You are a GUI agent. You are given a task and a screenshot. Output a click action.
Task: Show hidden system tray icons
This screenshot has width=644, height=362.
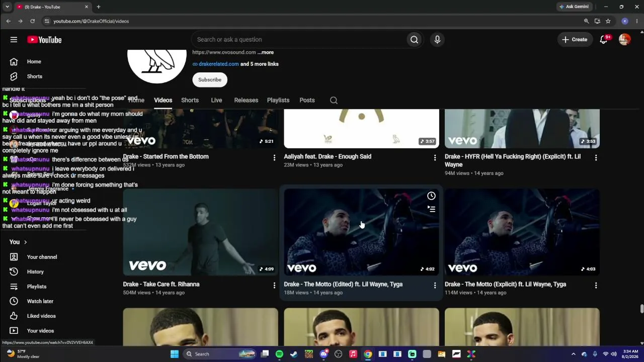click(573, 354)
